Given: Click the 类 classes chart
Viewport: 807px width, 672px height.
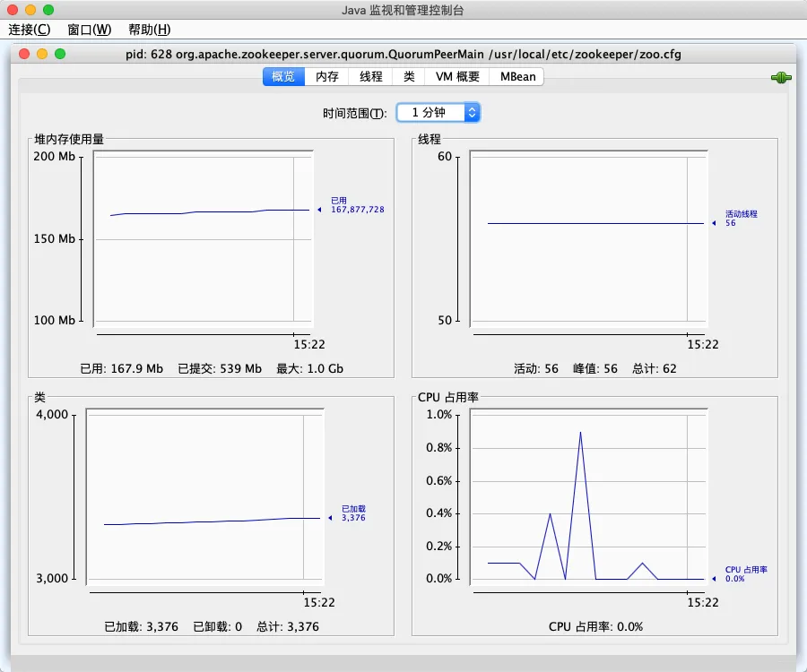Looking at the screenshot, I should (204, 497).
